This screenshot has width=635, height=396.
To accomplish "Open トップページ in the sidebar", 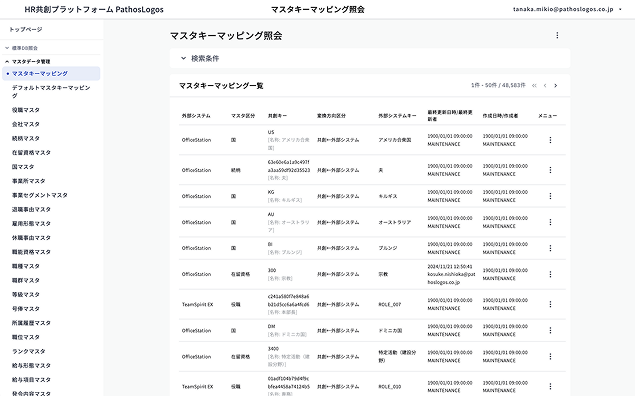I will (26, 29).
